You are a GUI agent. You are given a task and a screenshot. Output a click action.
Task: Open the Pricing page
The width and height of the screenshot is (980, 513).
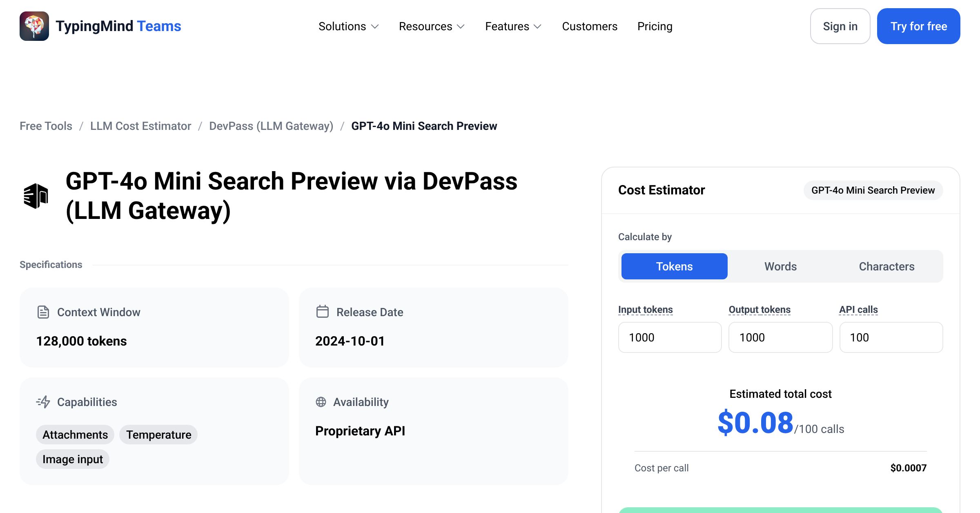coord(655,26)
